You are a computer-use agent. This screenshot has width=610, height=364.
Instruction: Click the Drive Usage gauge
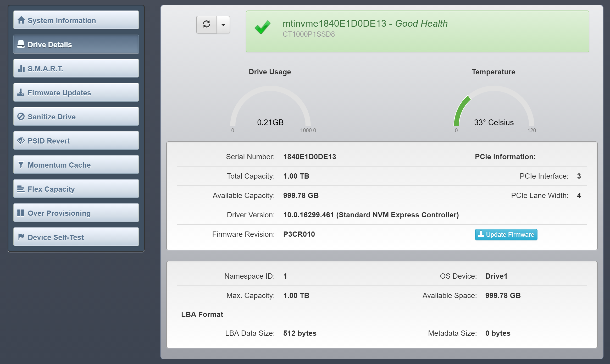(270, 107)
